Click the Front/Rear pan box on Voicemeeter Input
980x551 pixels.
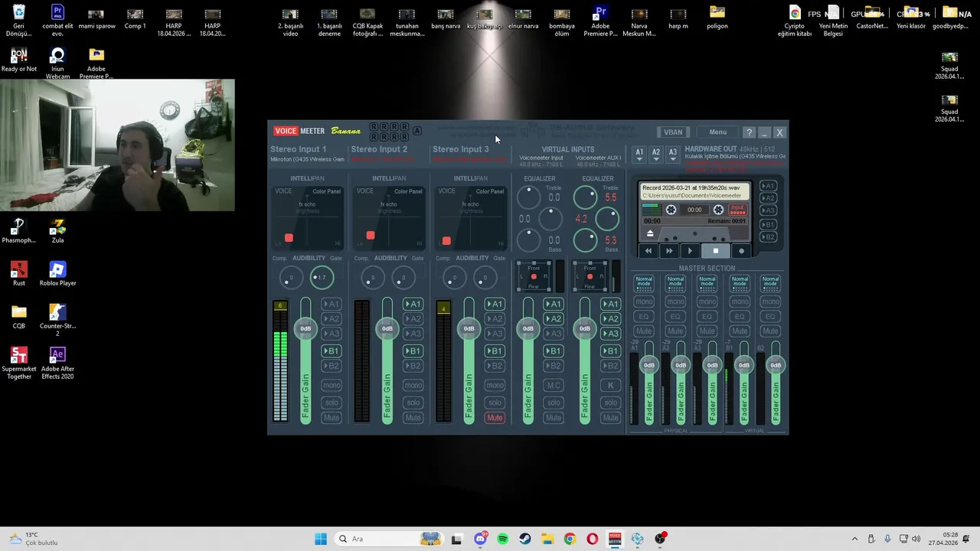pos(534,277)
